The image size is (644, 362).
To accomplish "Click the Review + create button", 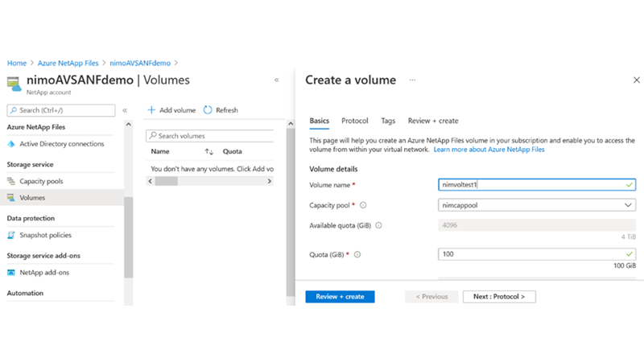I will [340, 297].
